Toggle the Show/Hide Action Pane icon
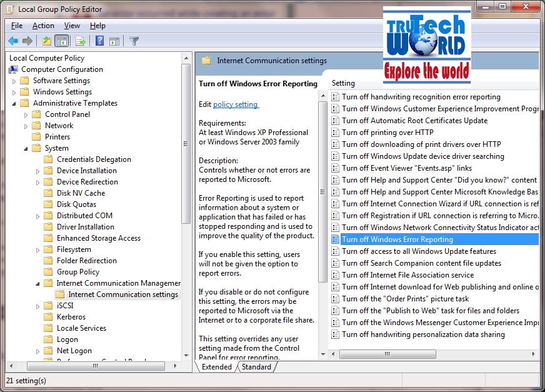This screenshot has width=545, height=392. click(114, 41)
